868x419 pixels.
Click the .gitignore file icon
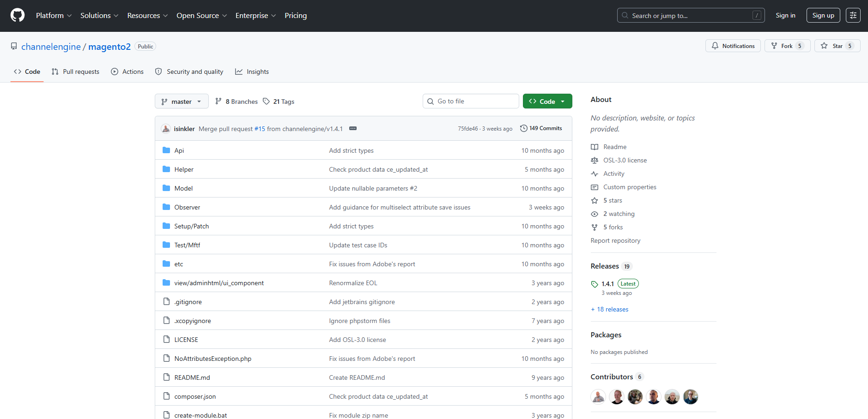[166, 301]
